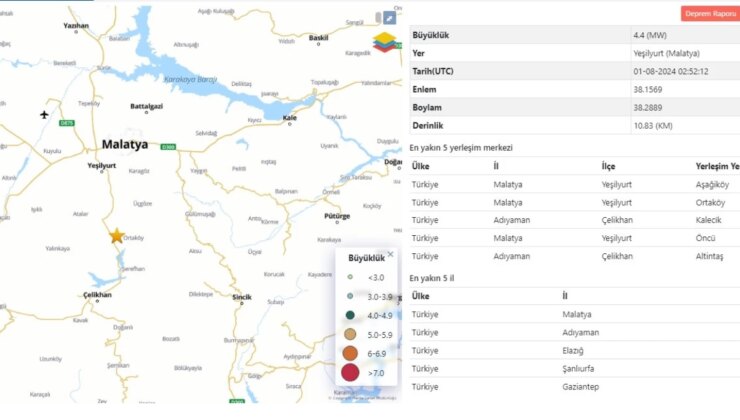Click the Baskil town label

coord(319,37)
